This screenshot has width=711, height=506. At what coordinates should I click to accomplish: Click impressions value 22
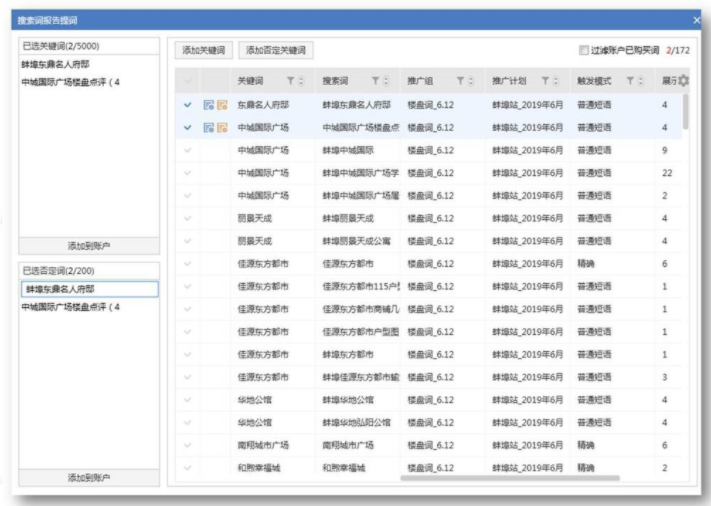tap(667, 173)
